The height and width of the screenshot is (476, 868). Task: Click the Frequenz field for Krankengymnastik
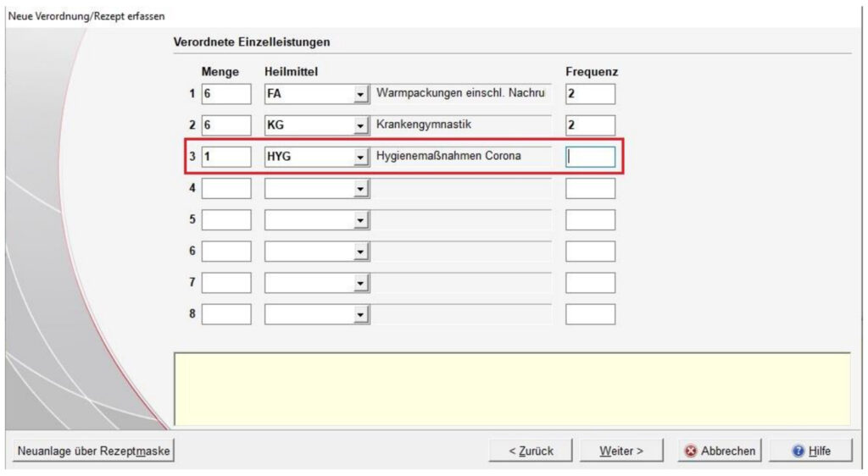point(590,125)
